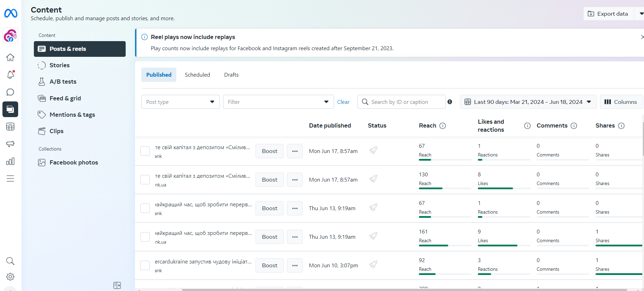Click the sidebar search magnifier icon
Viewport: 644px width, 291px height.
tap(10, 261)
